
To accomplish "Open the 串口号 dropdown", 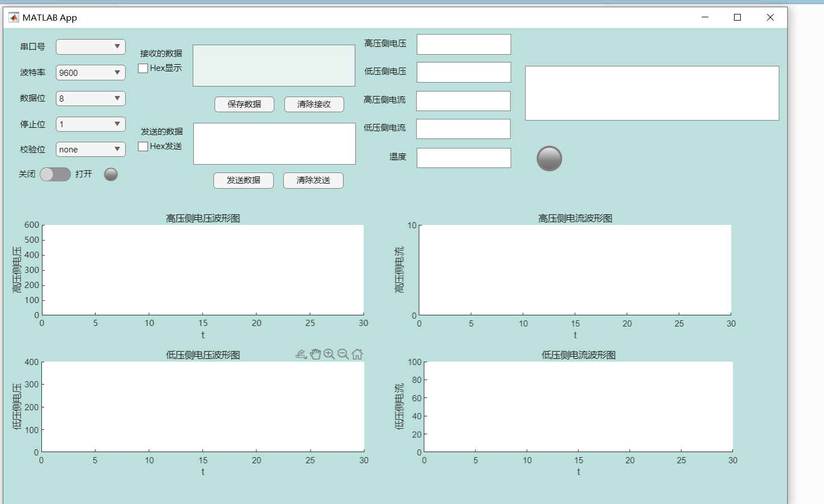I will 91,47.
